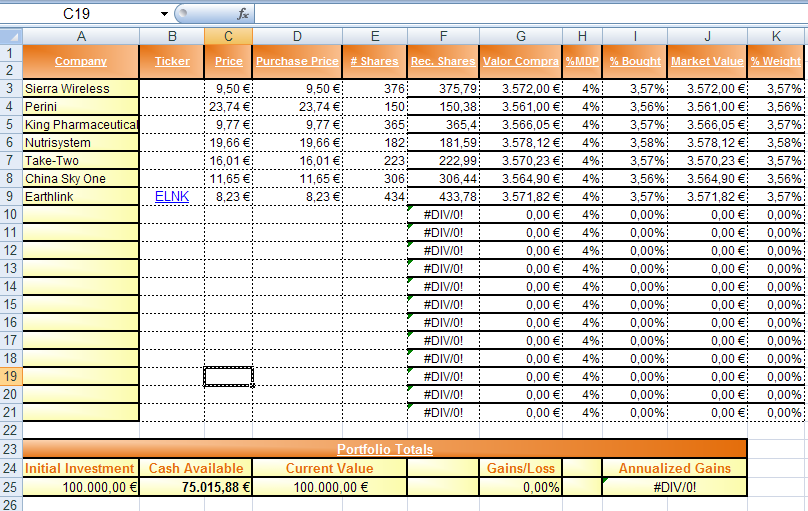Click the Portfolio Totals banner
The height and width of the screenshot is (511, 808).
tap(385, 449)
